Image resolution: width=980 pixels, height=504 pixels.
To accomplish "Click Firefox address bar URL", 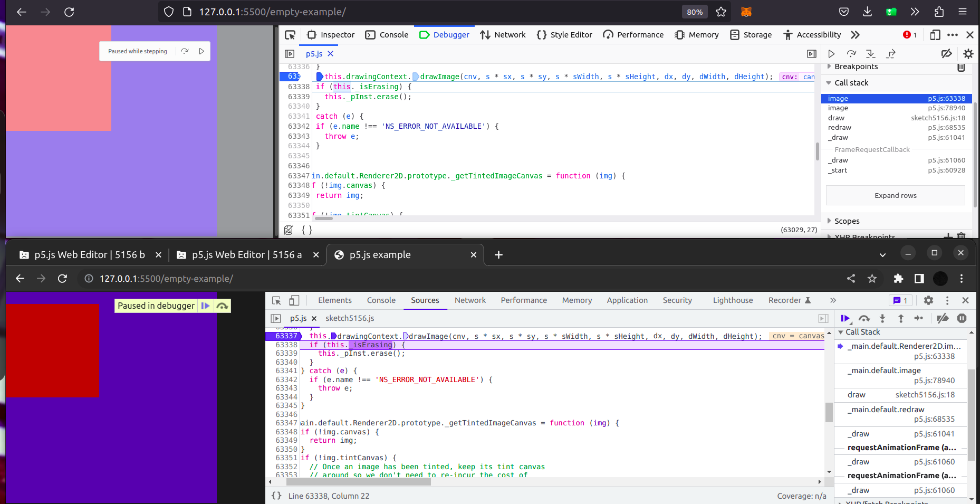I will (272, 12).
